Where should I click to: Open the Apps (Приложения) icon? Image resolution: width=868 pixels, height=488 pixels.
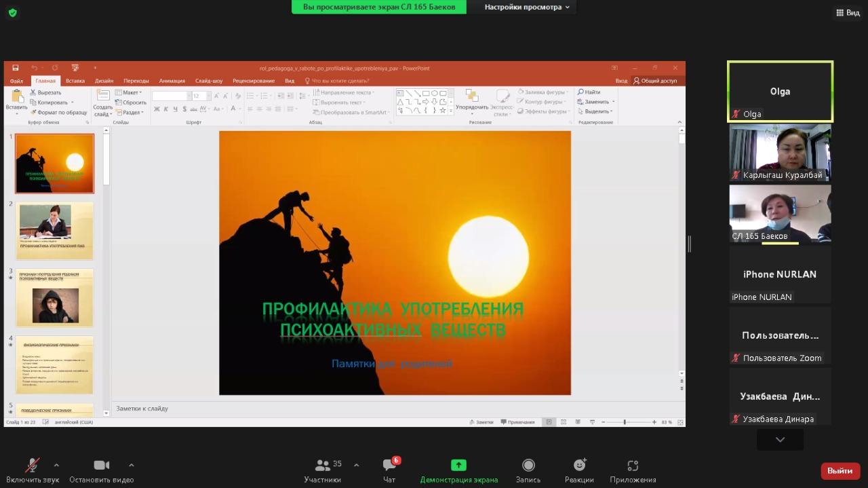pos(633,466)
